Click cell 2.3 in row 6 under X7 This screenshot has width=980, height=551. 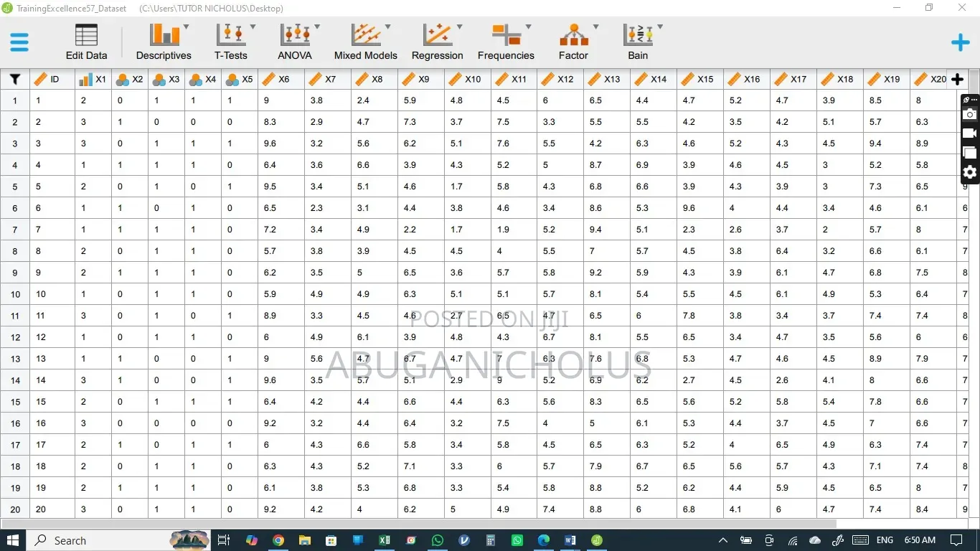[328, 208]
